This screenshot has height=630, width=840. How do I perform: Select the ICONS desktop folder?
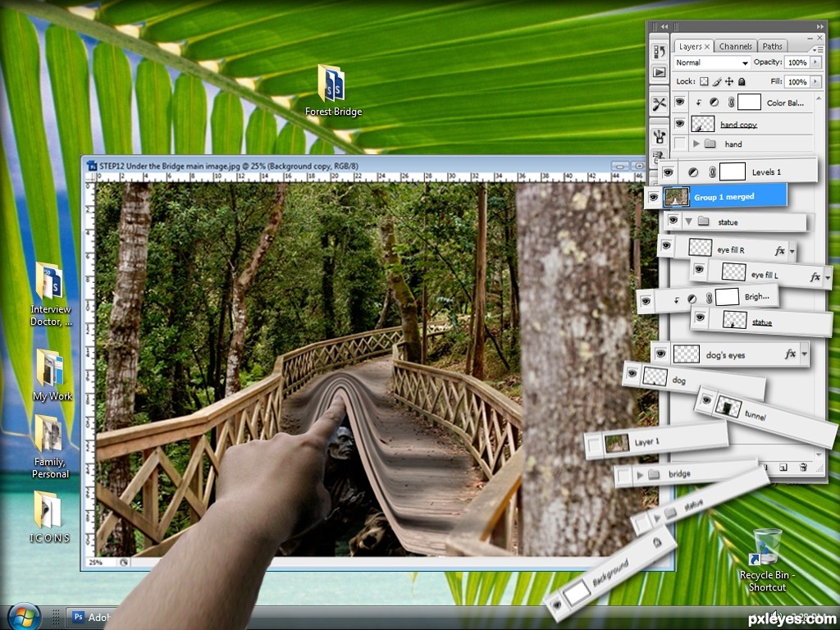point(49,517)
